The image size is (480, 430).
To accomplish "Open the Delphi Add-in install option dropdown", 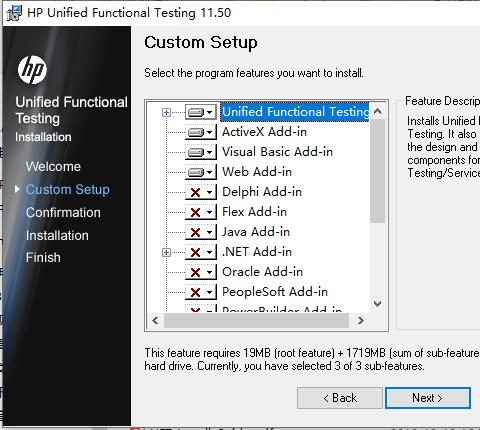I will 201,192.
